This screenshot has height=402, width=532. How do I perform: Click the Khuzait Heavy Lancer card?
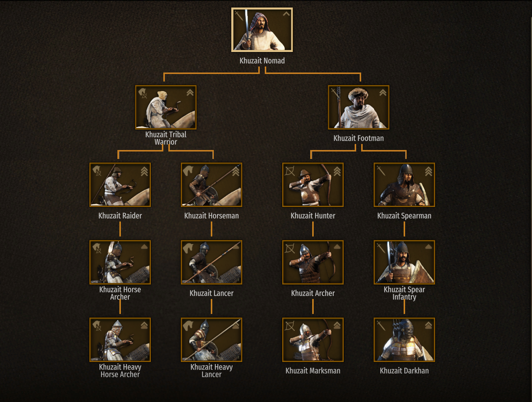point(211,339)
